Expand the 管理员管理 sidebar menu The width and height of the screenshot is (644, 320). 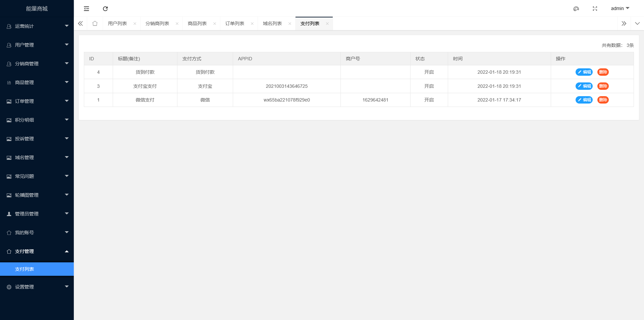[37, 214]
